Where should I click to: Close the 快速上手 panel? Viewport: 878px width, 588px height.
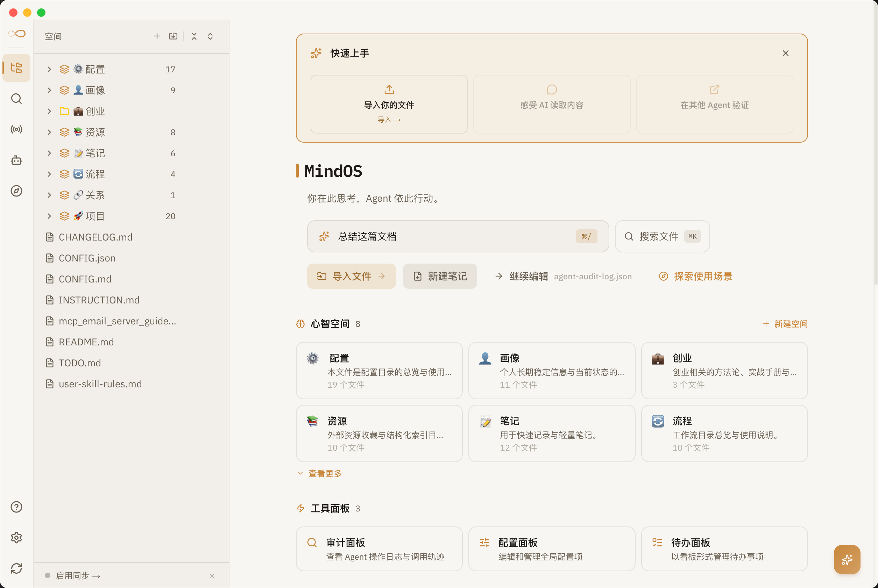(x=785, y=53)
